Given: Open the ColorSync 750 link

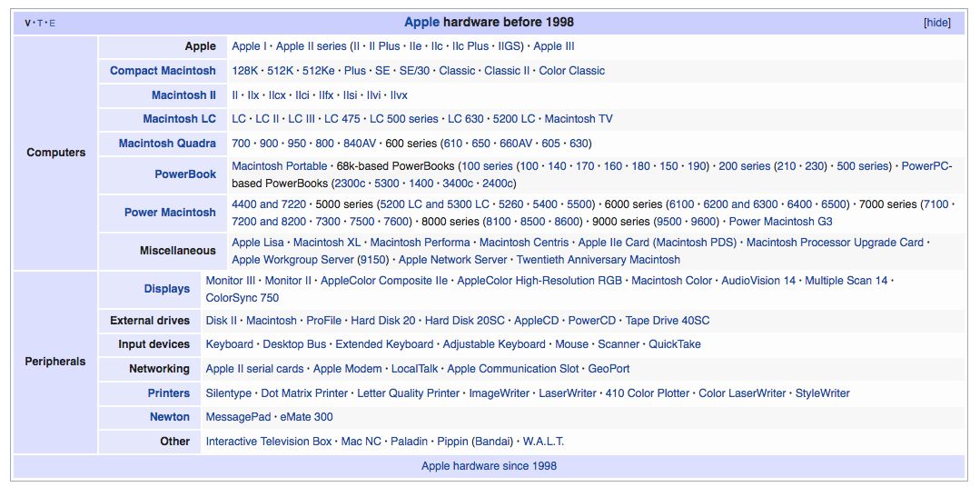Looking at the screenshot, I should tap(243, 298).
